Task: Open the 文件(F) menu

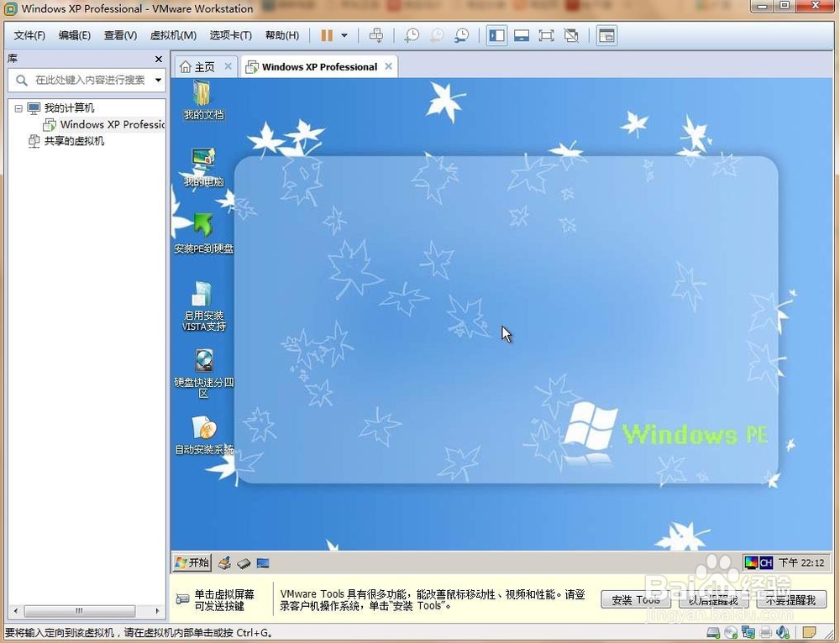Action: pyautogui.click(x=29, y=35)
